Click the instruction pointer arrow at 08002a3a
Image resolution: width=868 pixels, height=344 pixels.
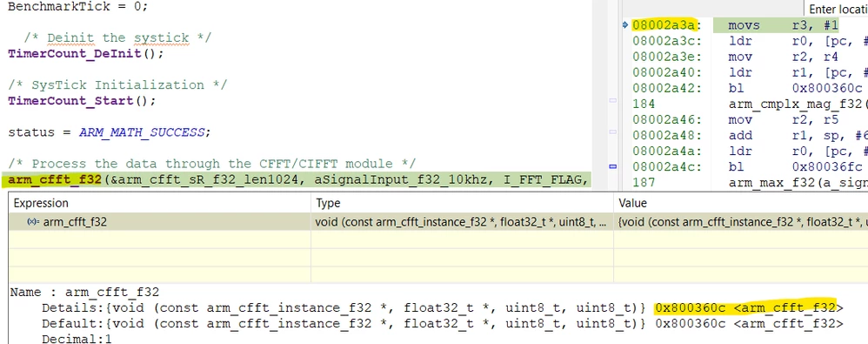tap(625, 25)
